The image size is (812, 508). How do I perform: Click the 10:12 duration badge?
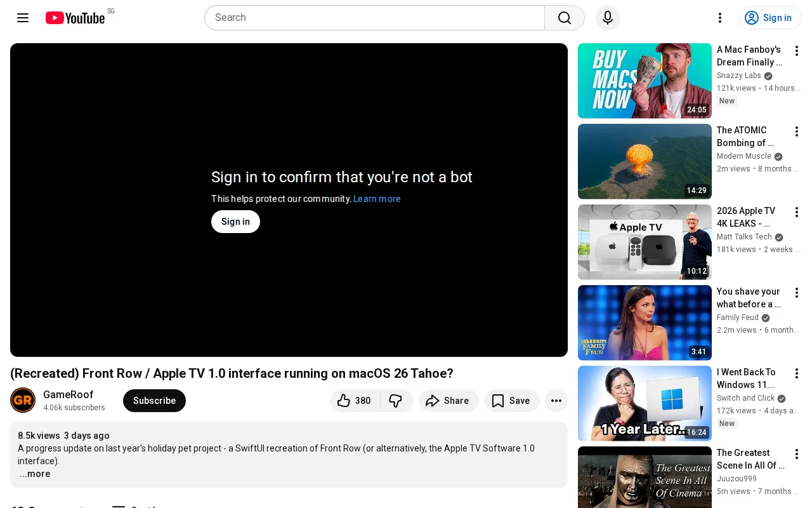(697, 271)
